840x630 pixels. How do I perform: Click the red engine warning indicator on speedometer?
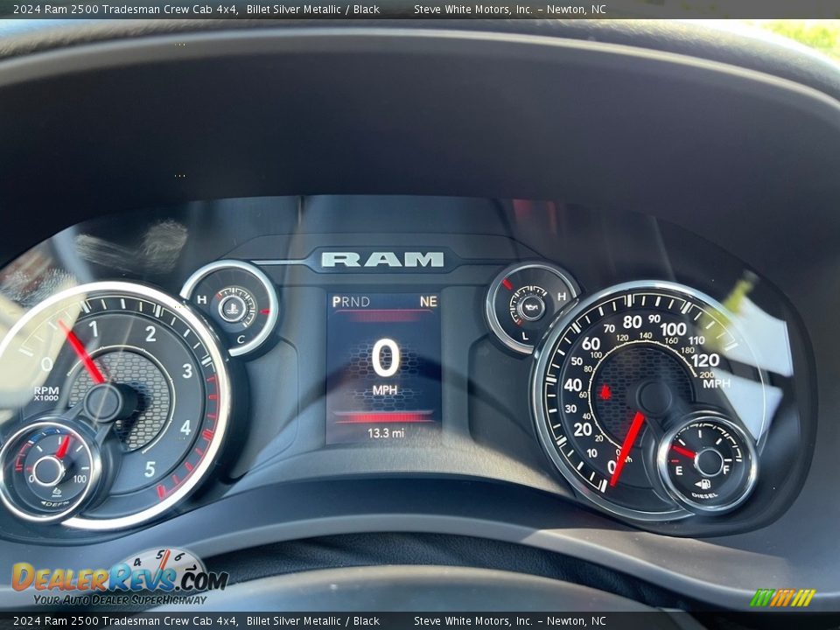[605, 392]
